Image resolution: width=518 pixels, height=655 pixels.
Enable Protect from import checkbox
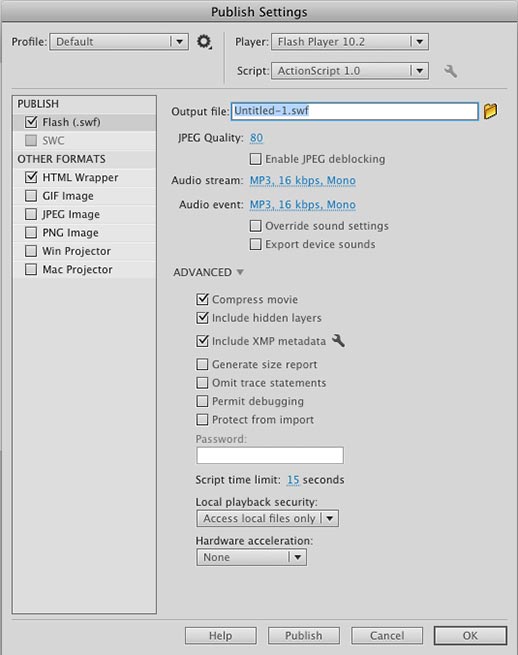[x=202, y=419]
